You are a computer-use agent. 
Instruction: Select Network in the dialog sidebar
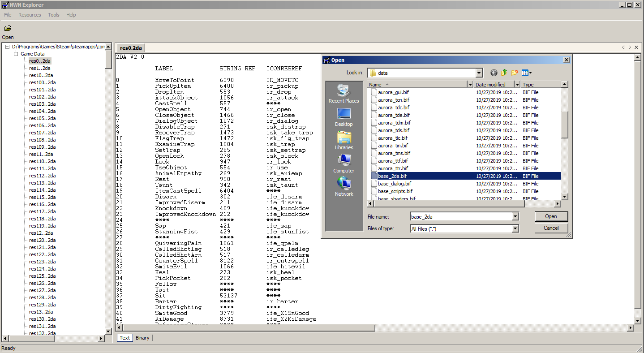[x=344, y=187]
